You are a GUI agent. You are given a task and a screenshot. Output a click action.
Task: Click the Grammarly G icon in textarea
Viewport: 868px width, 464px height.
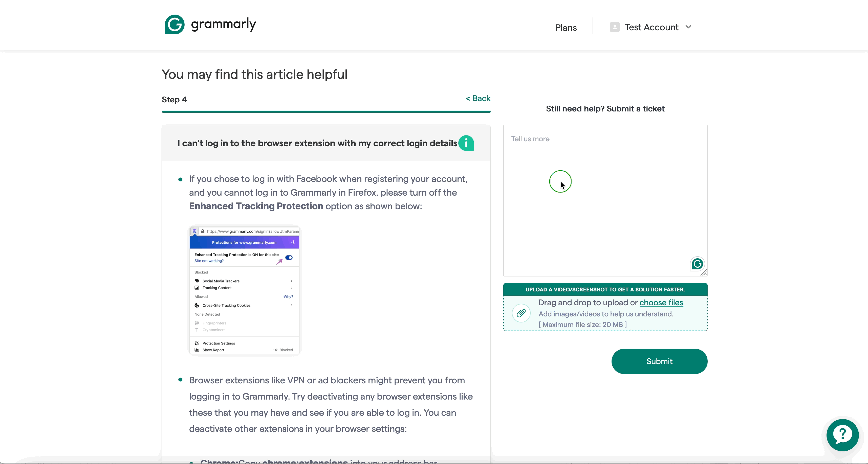[697, 264]
